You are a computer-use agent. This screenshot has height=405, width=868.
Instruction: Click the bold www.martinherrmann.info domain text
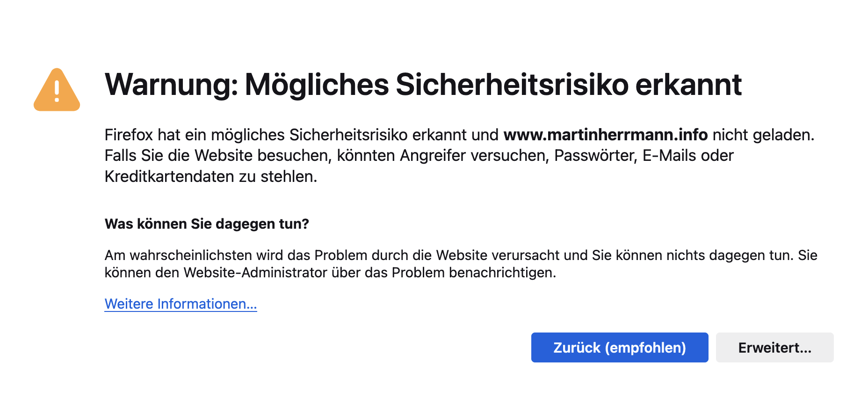(606, 135)
